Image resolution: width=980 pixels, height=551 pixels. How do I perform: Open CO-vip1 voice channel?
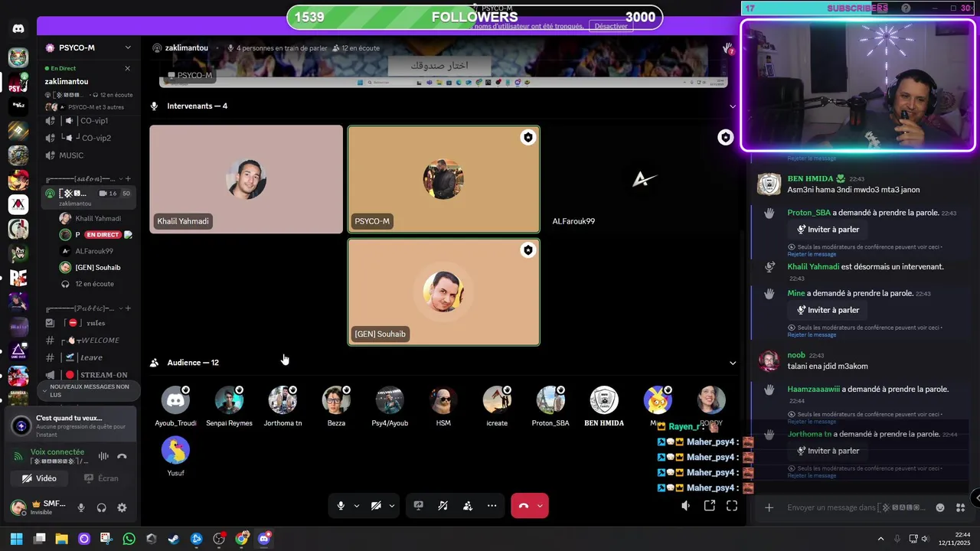click(x=87, y=121)
